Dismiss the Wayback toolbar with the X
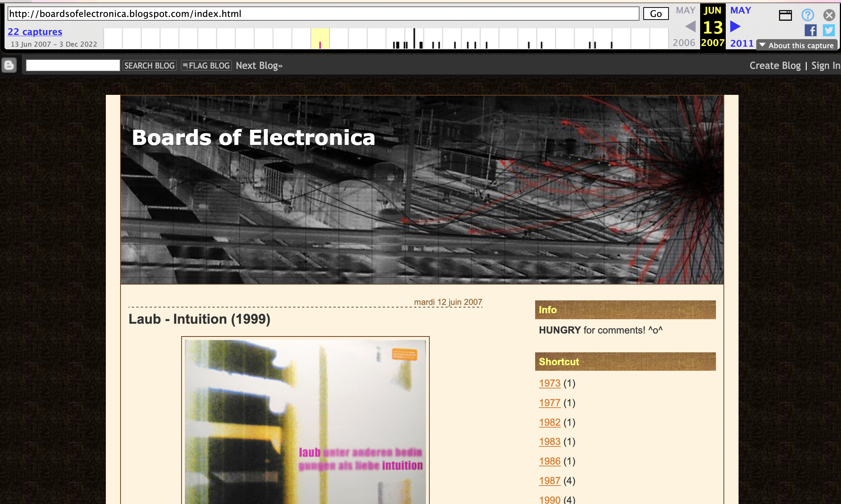The width and height of the screenshot is (841, 504). (829, 15)
